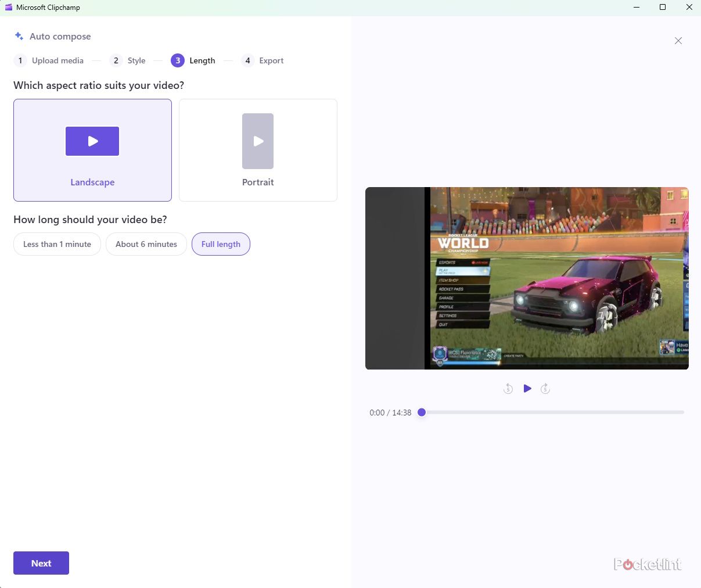Minimize the Clipchamp window
Viewport: 701px width, 588px height.
(636, 8)
